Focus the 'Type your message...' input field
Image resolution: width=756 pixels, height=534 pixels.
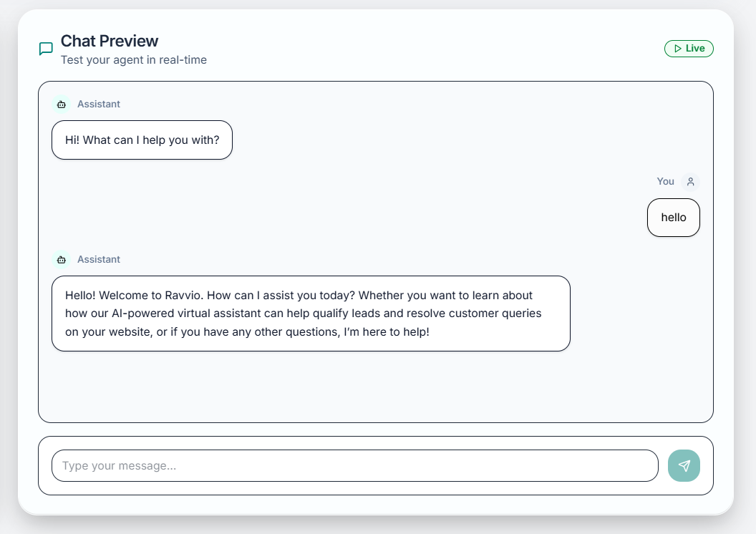pos(354,465)
